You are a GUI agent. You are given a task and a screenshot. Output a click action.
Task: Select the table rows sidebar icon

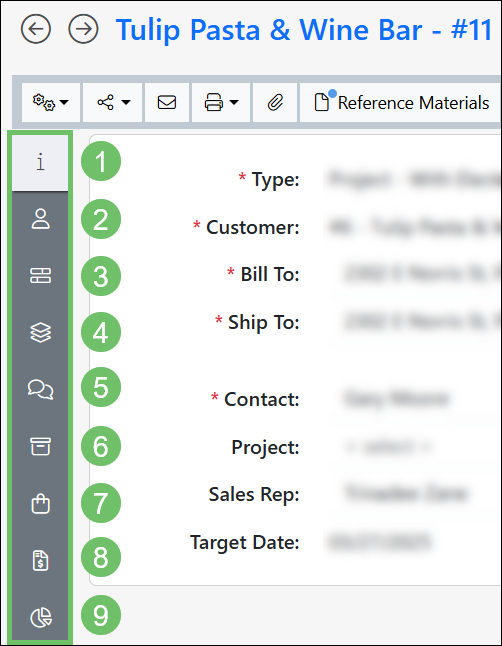pos(40,276)
